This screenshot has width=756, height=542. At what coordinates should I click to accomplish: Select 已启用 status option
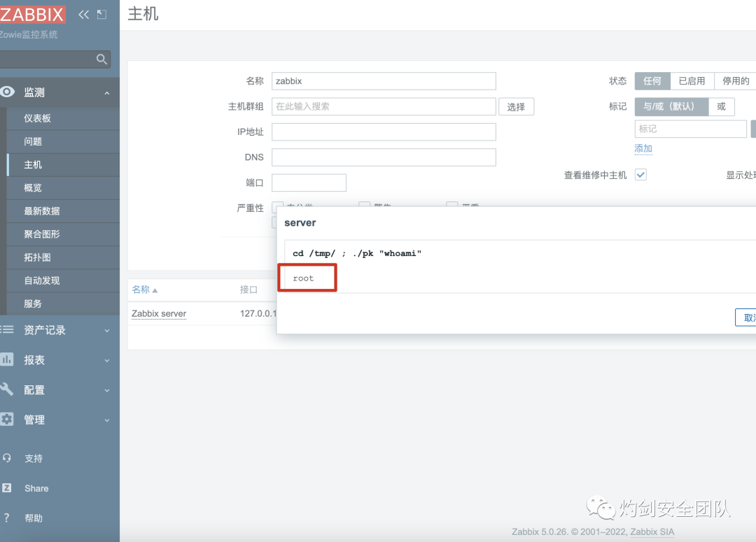692,81
